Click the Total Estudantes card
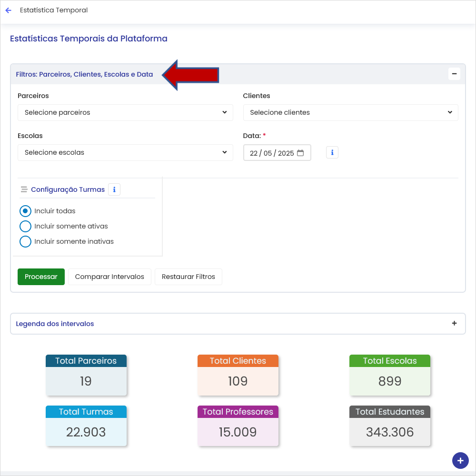 pos(390,426)
